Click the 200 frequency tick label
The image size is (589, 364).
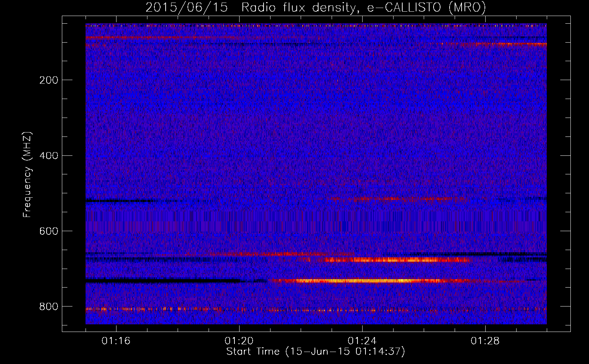(x=49, y=80)
